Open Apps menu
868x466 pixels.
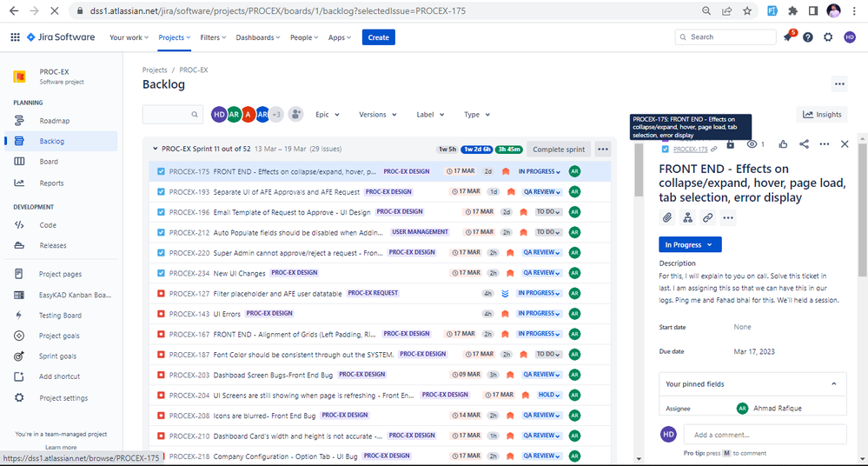(340, 37)
